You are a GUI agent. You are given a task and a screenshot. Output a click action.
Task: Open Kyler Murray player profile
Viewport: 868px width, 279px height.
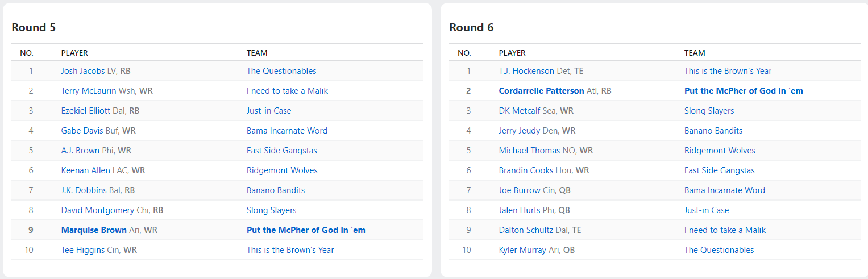tap(522, 250)
